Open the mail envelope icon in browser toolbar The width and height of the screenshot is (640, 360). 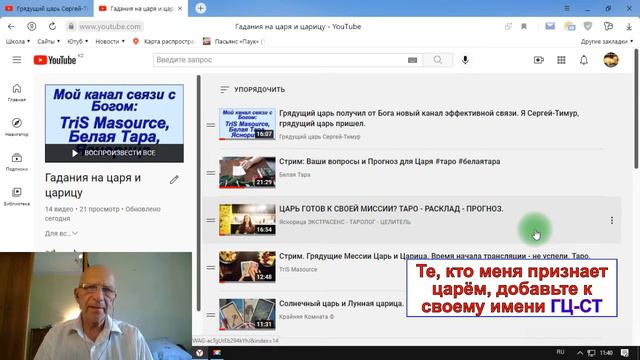click(550, 27)
